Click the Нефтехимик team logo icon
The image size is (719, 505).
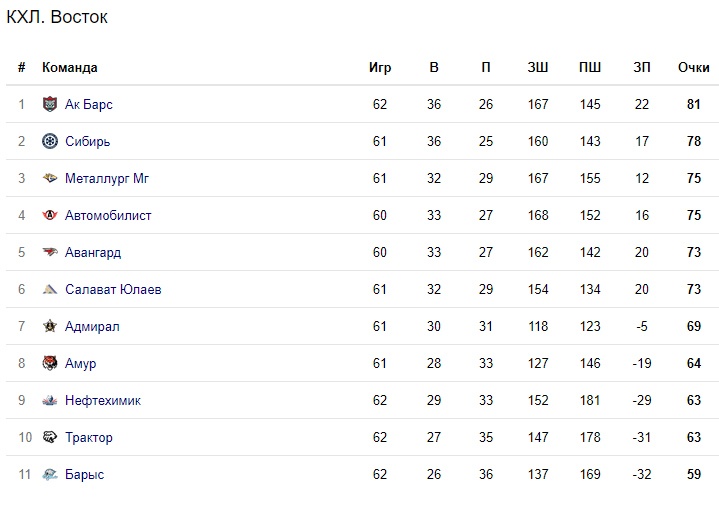[50, 400]
